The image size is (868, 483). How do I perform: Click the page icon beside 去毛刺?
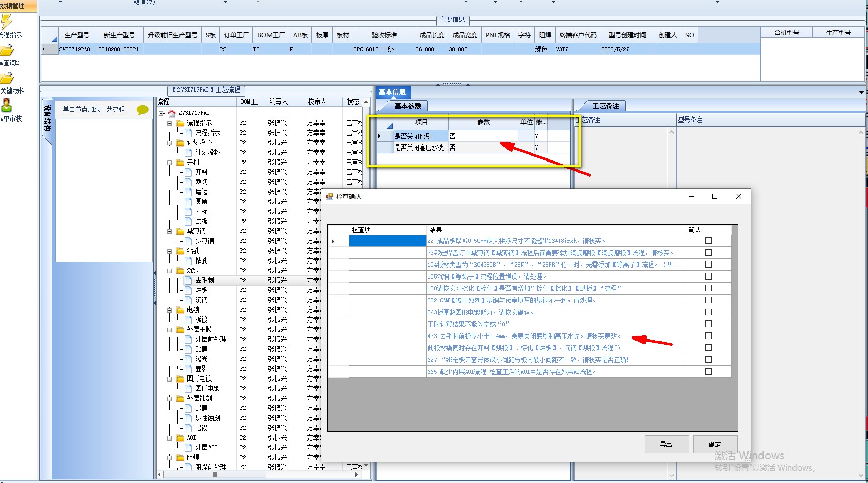[188, 280]
